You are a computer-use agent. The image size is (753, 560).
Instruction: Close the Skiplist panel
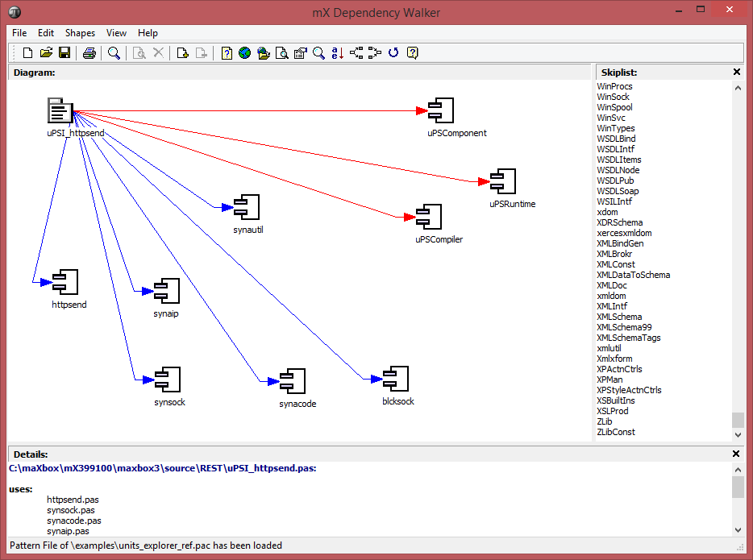click(736, 73)
